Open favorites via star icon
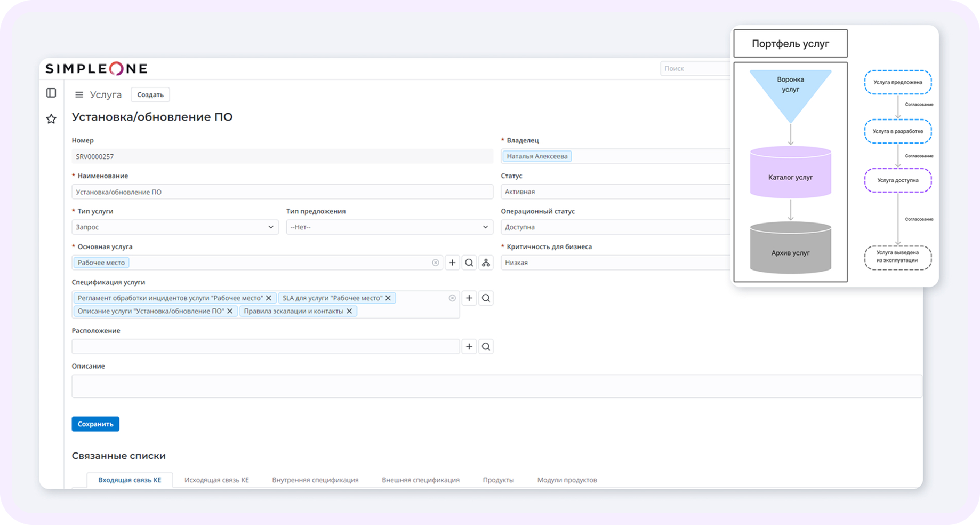This screenshot has height=525, width=980. tap(51, 119)
